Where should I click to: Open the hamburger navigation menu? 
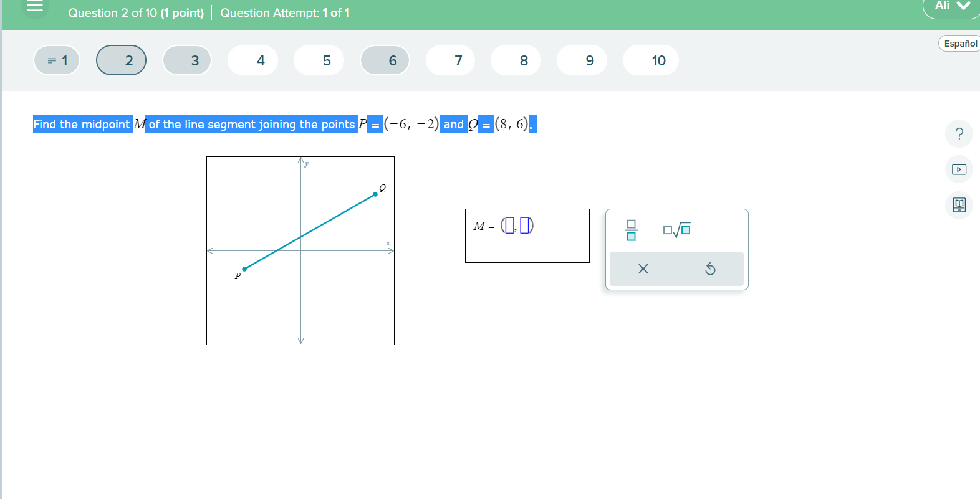[34, 9]
